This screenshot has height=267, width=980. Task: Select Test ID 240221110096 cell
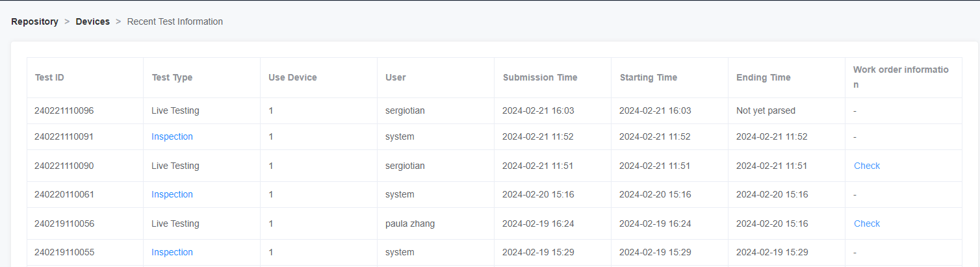click(85, 110)
